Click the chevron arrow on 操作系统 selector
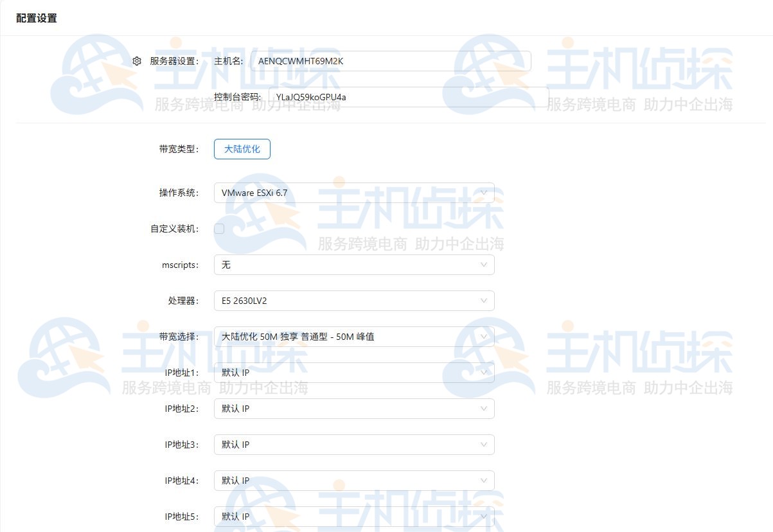The height and width of the screenshot is (532, 773). (484, 193)
